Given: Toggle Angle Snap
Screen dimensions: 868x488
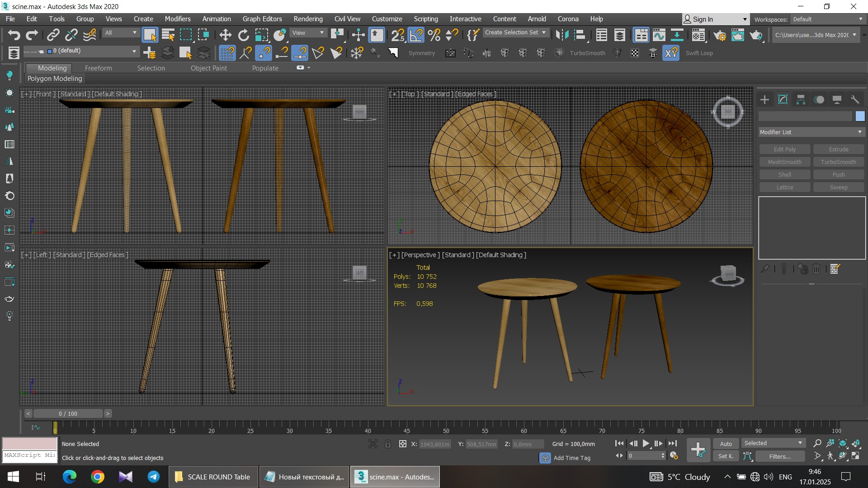Looking at the screenshot, I should click(416, 35).
